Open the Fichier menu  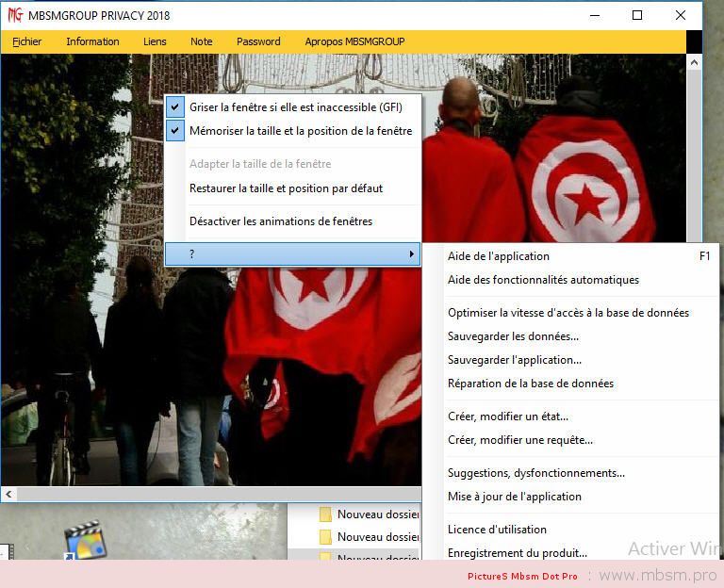click(27, 41)
